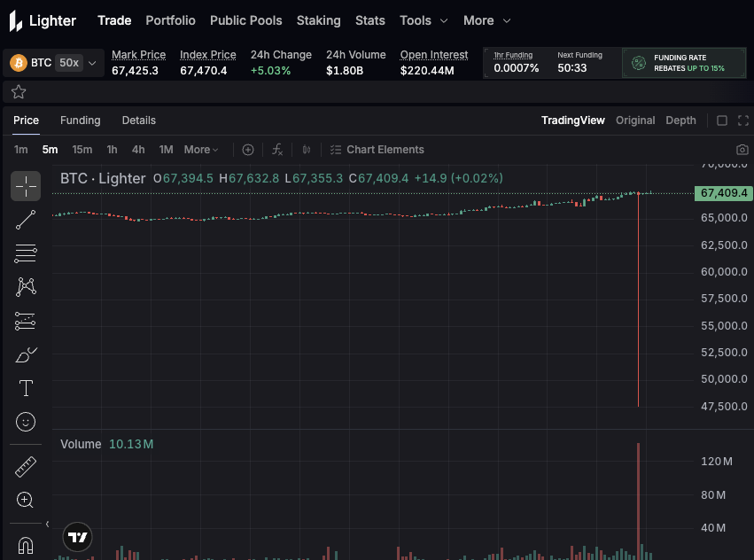Select the trend line drawing tool

click(x=26, y=220)
